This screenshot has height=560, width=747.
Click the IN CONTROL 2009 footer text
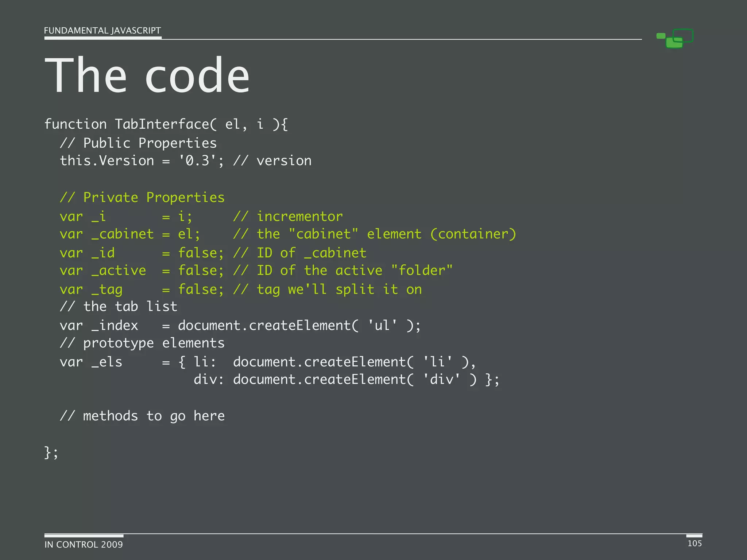point(84,544)
